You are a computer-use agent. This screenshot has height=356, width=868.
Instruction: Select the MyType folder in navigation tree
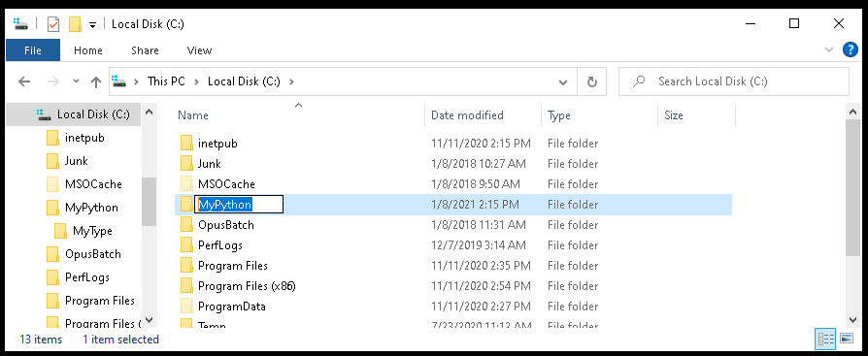point(92,231)
